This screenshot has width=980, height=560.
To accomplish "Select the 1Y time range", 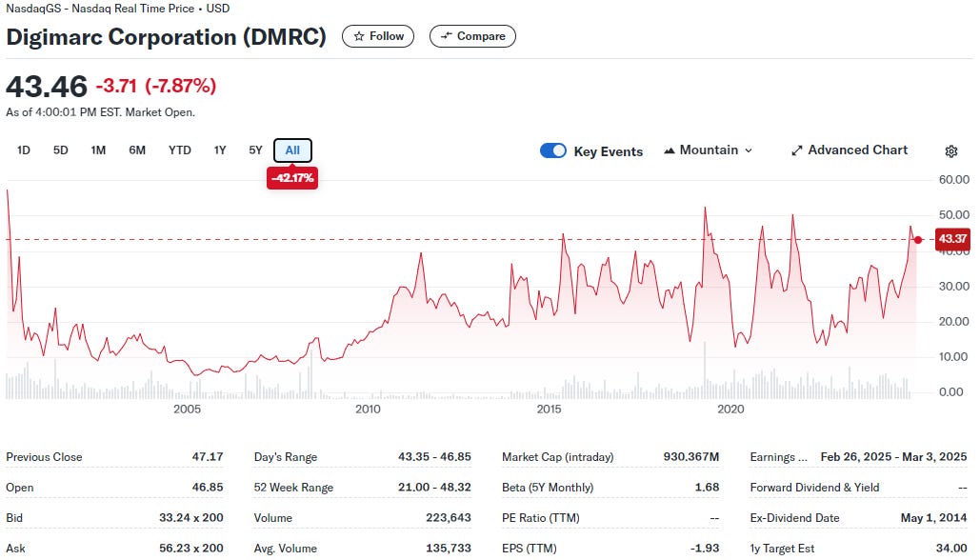I will coord(219,150).
